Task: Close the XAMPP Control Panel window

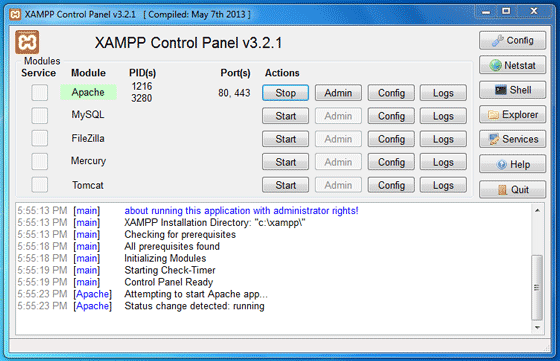Action: click(534, 12)
